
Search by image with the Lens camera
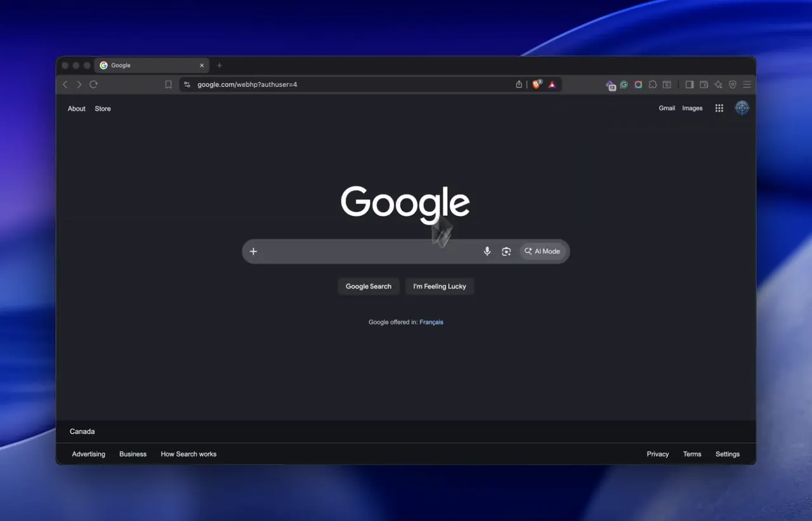pos(506,251)
